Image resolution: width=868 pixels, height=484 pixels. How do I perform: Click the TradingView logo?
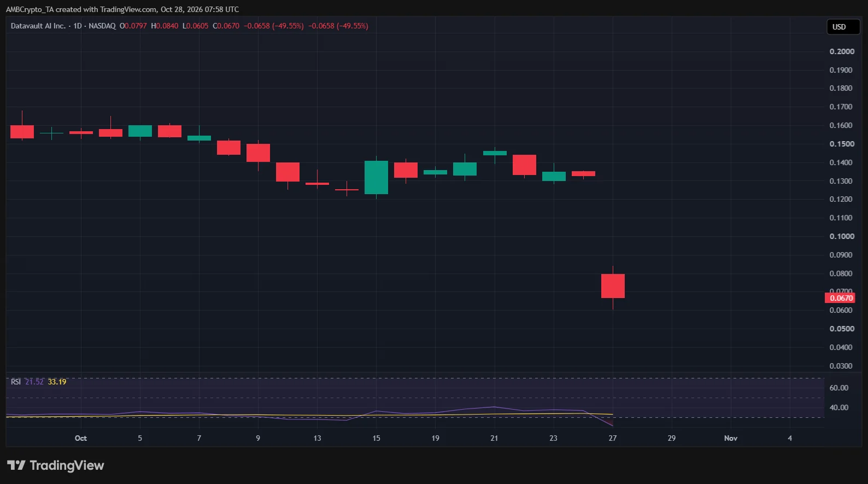[55, 465]
